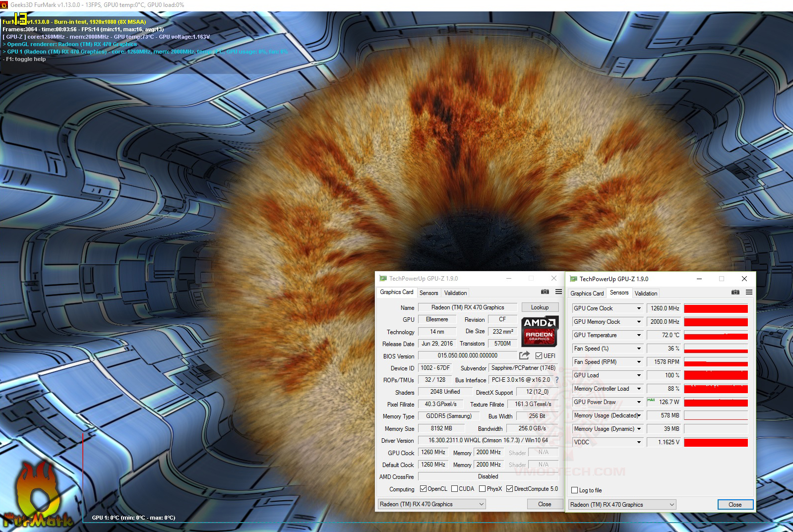Viewport: 793px width, 532px height.
Task: Open Memory Usage (Dedicated) sensor dropdown
Action: coord(639,415)
